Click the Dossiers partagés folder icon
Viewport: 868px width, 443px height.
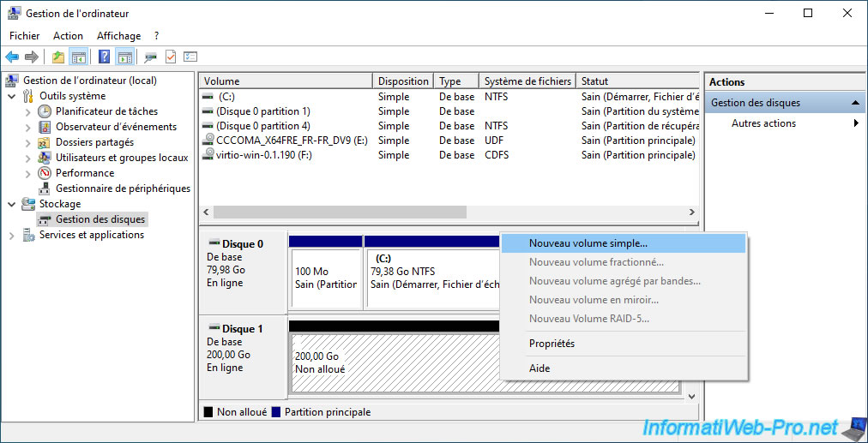pos(45,142)
